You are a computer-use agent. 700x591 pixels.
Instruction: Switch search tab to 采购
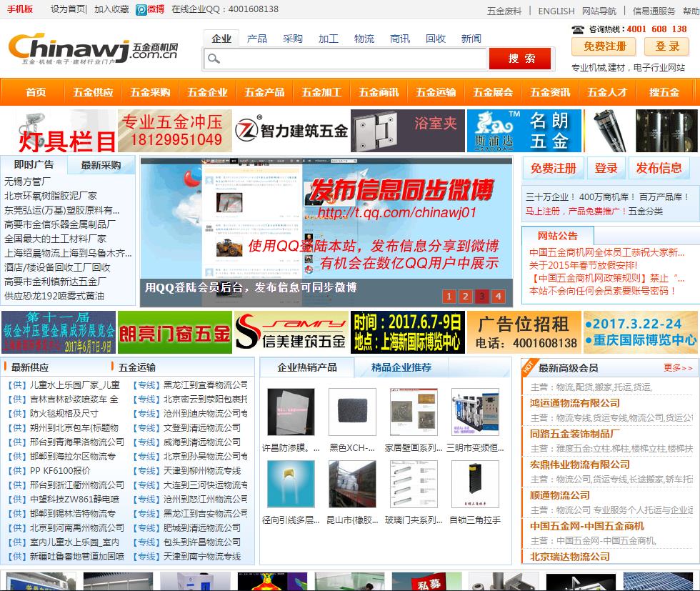293,39
